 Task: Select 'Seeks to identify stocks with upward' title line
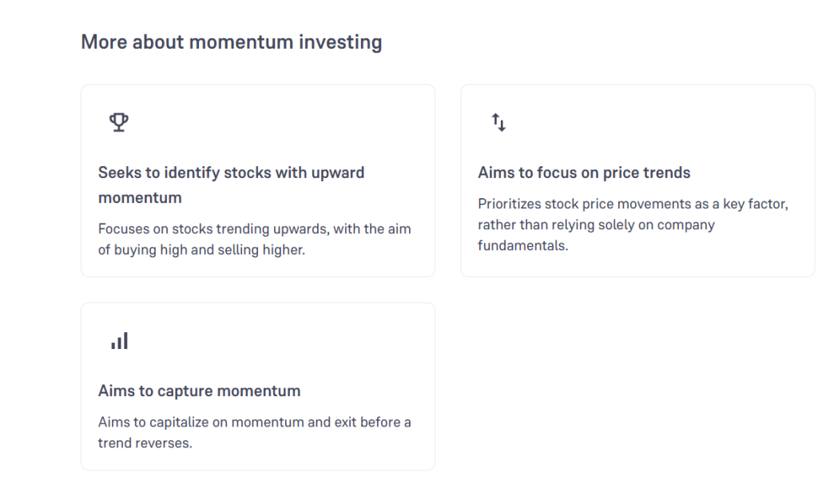(231, 173)
